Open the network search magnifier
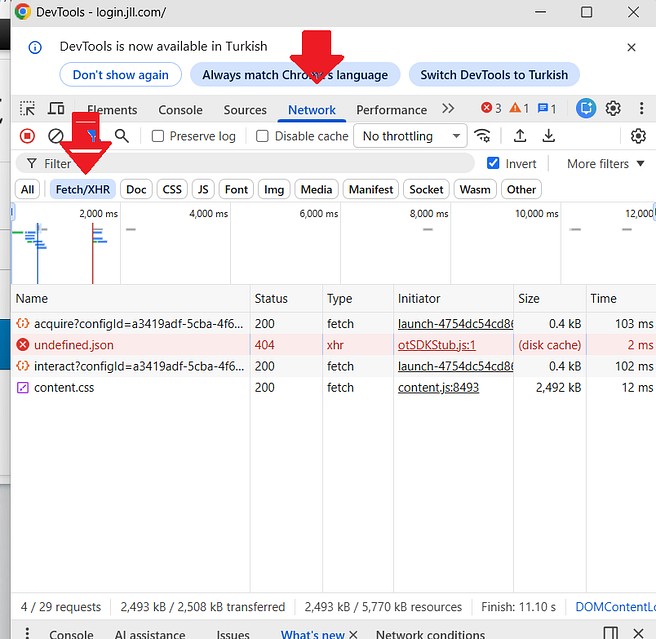Image resolution: width=656 pixels, height=639 pixels. pyautogui.click(x=122, y=136)
